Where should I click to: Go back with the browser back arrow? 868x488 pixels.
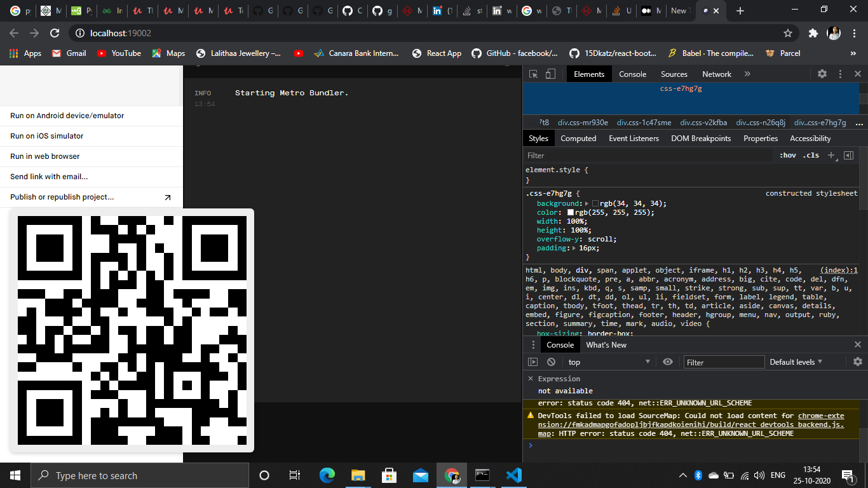tap(14, 33)
